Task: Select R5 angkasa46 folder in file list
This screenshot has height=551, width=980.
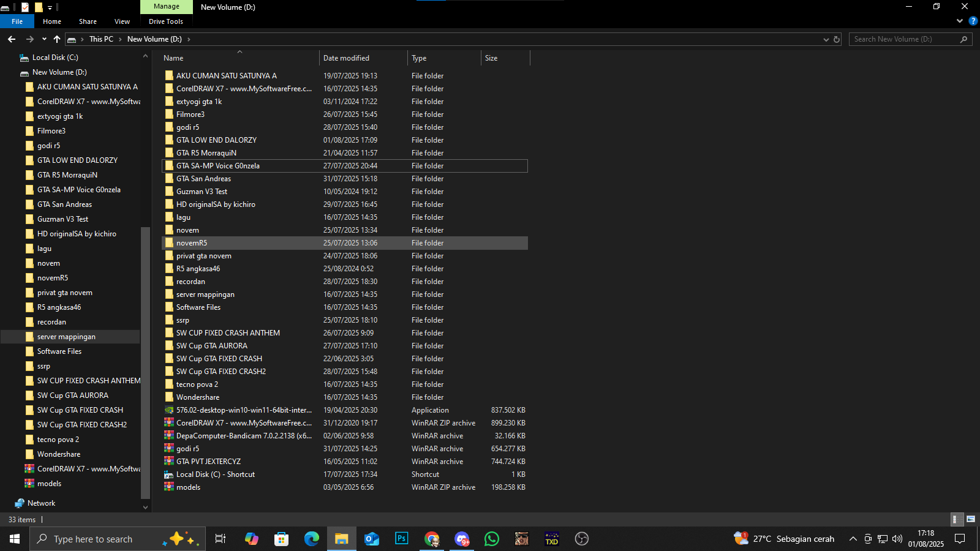Action: (x=198, y=269)
